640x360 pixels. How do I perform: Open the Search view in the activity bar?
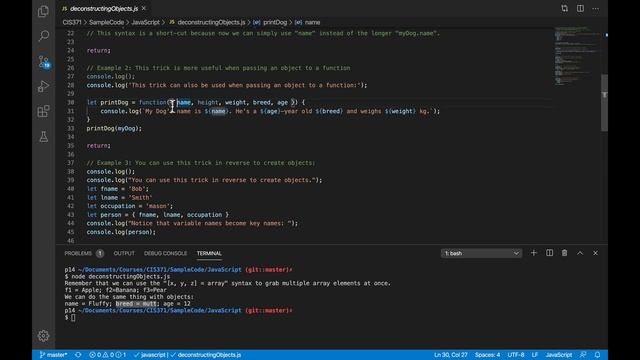pyautogui.click(x=43, y=36)
